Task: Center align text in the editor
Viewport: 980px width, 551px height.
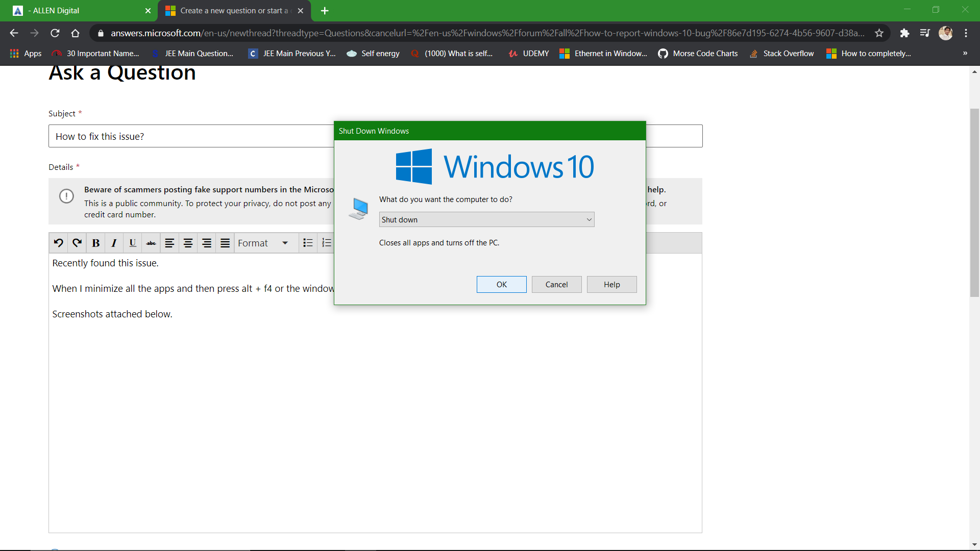Action: (x=188, y=243)
